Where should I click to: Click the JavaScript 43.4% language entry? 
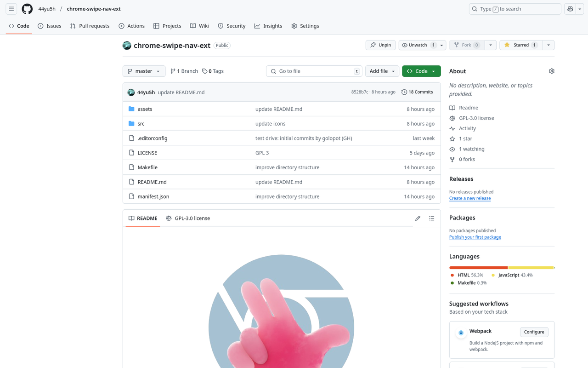pos(512,275)
